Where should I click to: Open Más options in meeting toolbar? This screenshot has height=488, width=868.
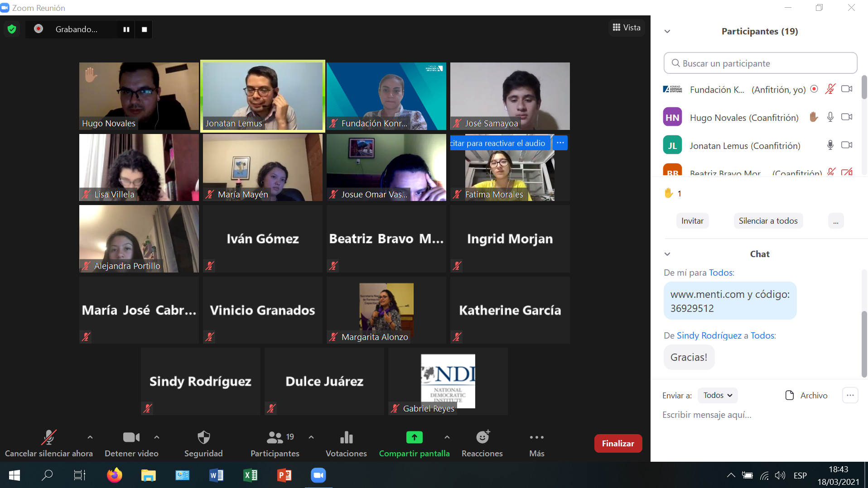click(536, 438)
